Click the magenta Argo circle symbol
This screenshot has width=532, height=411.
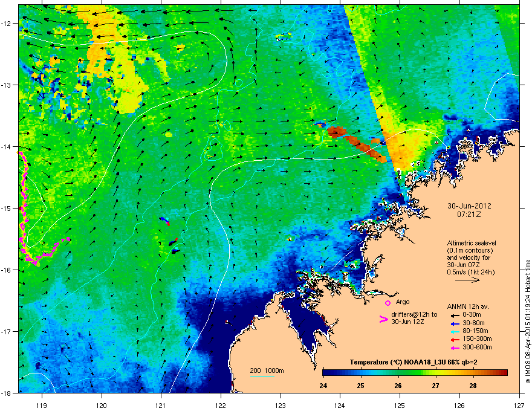click(388, 303)
